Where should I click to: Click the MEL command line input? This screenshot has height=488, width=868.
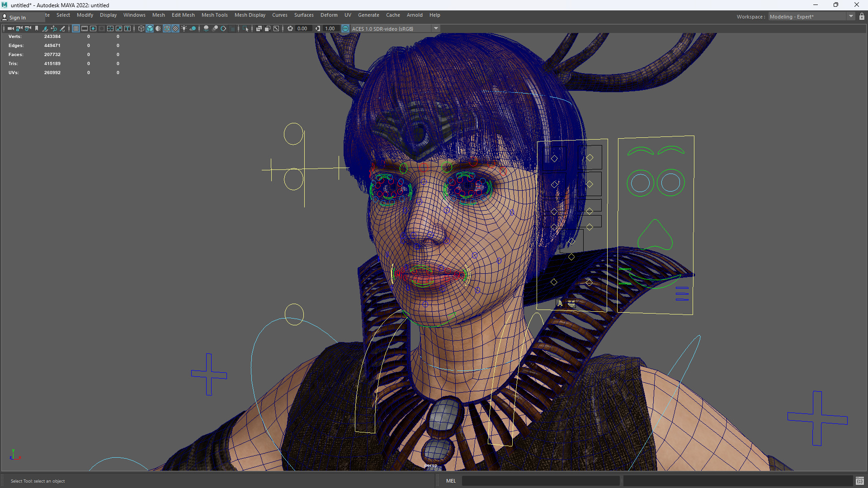pyautogui.click(x=541, y=481)
